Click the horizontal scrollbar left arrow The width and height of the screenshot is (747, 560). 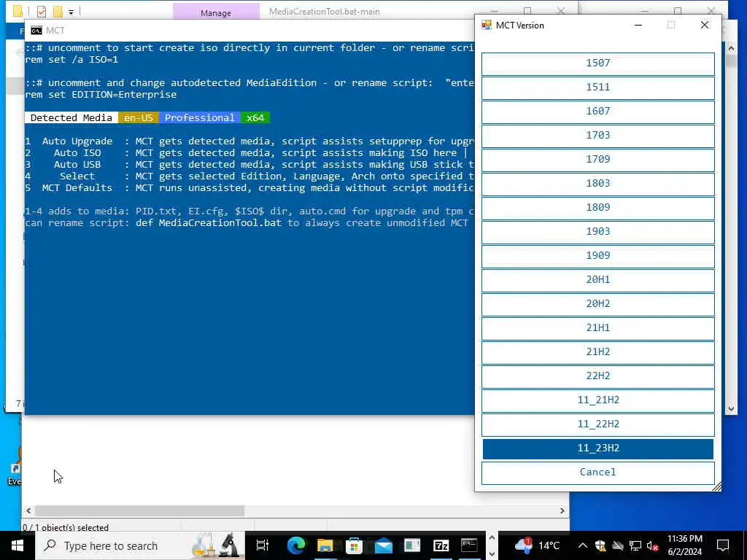pyautogui.click(x=28, y=510)
